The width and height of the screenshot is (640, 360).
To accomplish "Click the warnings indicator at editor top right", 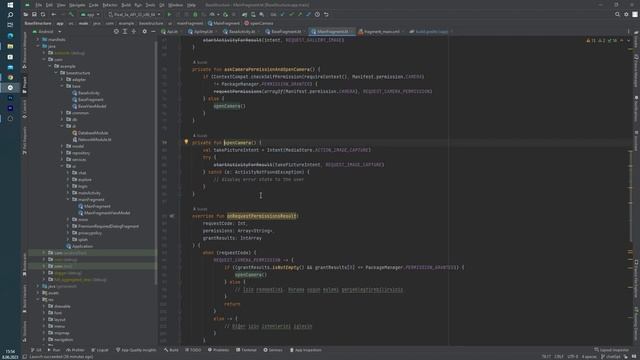I will (602, 40).
